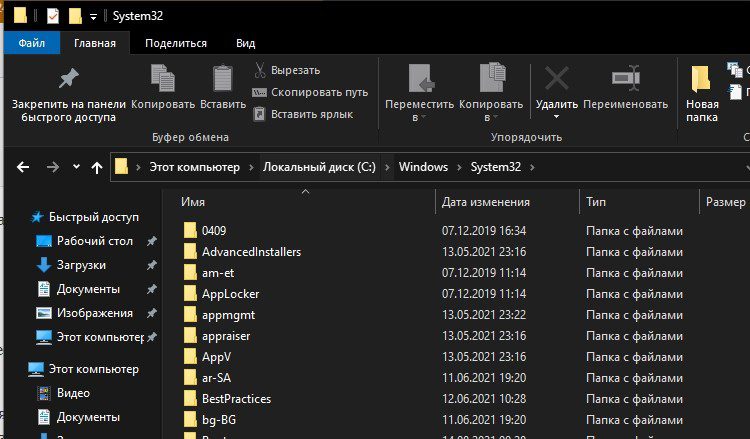Screen dimensions: 750x439
Task: Go up one folder level
Action: pyautogui.click(x=97, y=167)
